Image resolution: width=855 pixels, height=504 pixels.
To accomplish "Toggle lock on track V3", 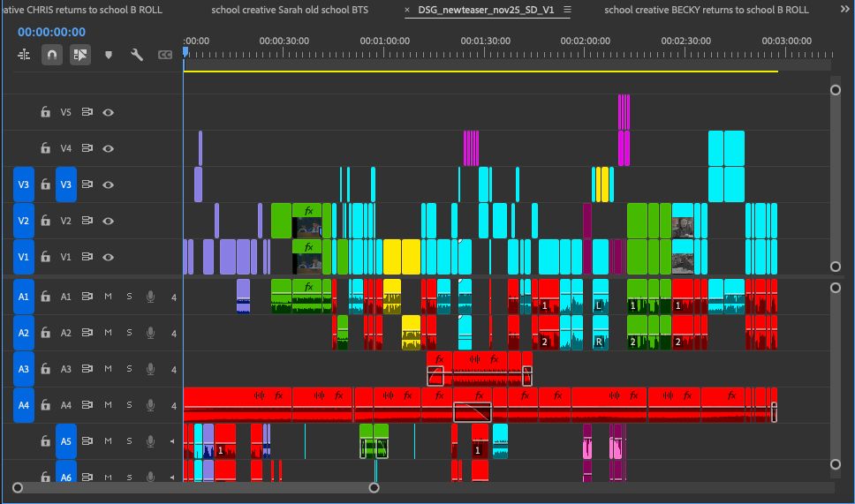I will [x=45, y=184].
